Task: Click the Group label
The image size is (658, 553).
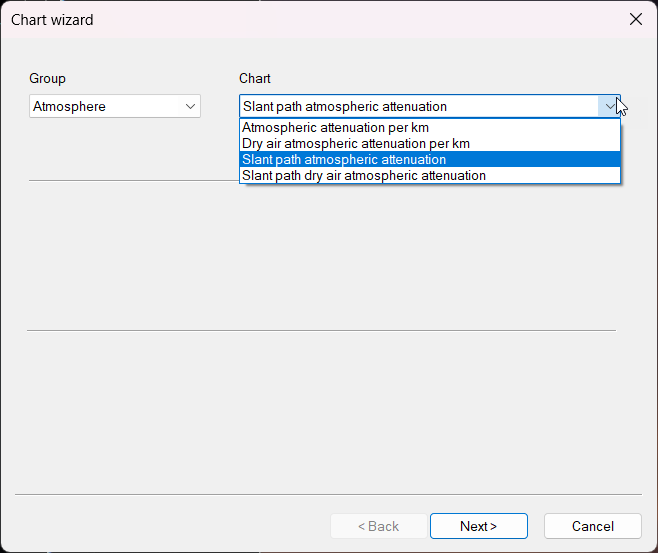Action: tap(47, 78)
